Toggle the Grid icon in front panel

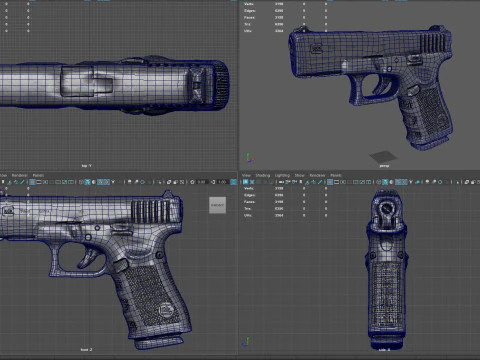tap(32, 182)
